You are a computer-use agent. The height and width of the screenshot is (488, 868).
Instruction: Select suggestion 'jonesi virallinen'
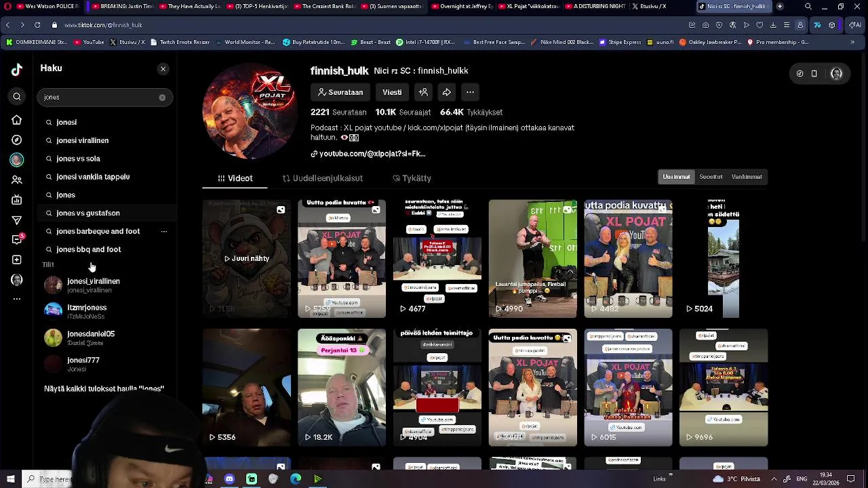coord(82,140)
